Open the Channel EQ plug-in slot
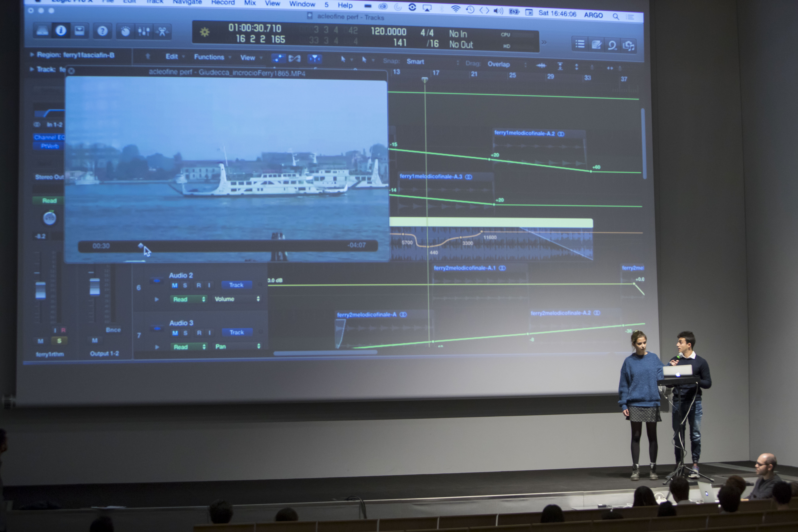The height and width of the screenshot is (532, 798). (49, 137)
